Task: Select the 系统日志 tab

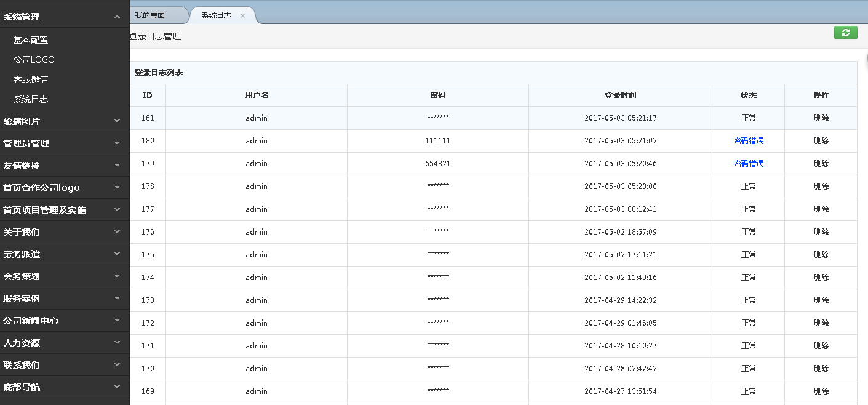Action: click(x=217, y=15)
